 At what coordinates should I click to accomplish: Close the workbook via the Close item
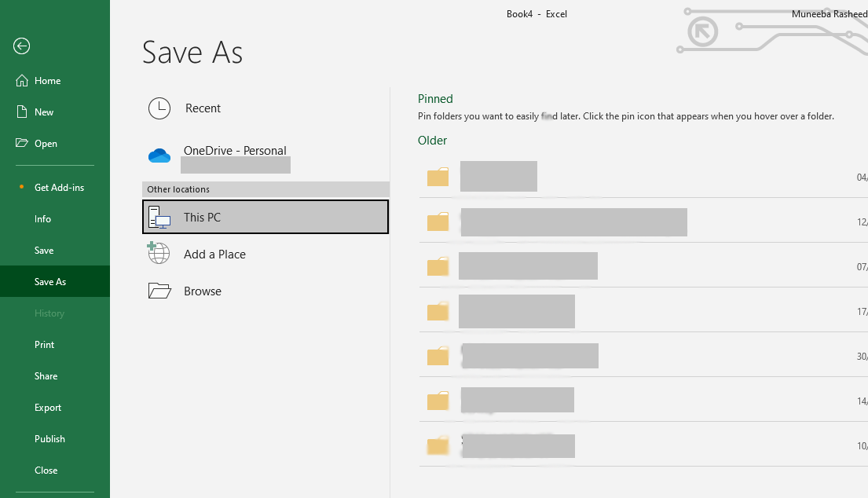[46, 471]
